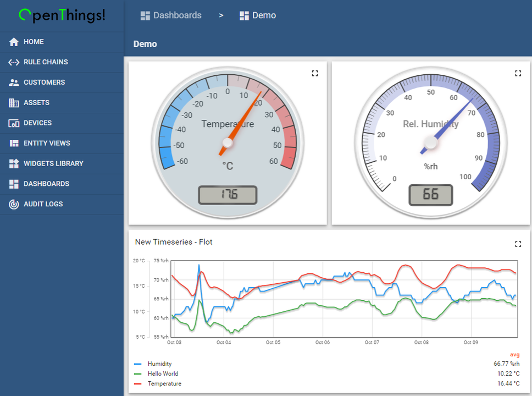Open the Dashboards menu item
532x396 pixels.
coord(46,184)
